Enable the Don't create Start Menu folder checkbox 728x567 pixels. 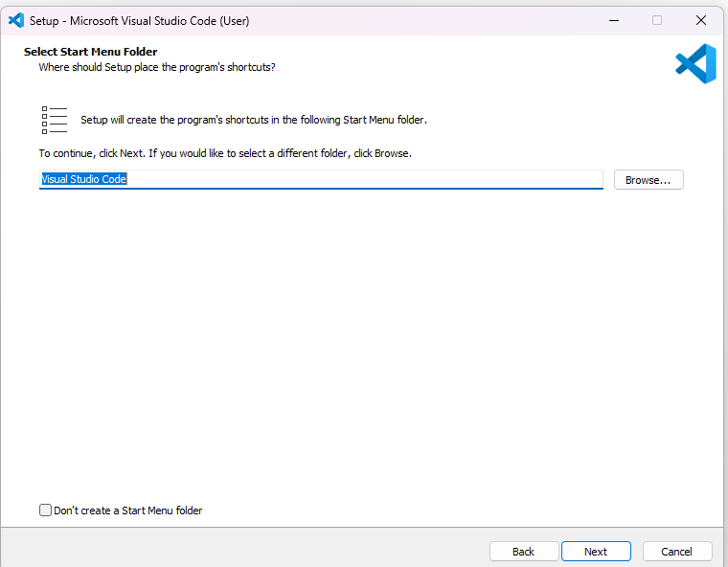45,510
